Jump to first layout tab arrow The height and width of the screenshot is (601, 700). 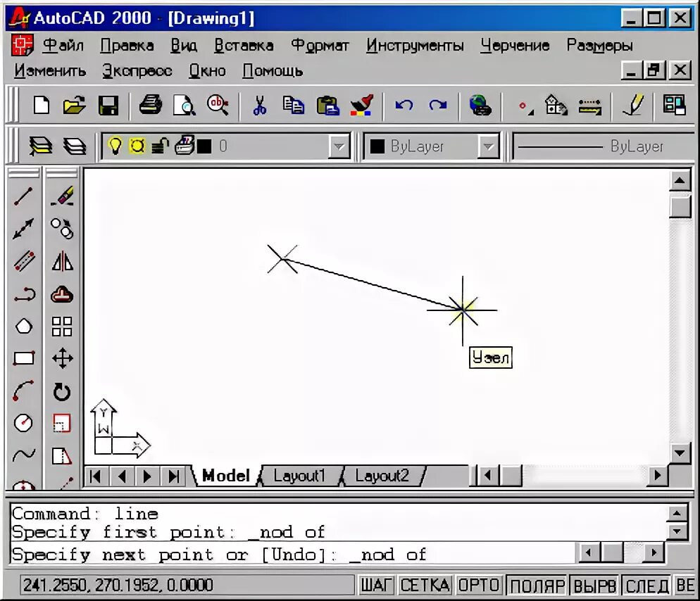pyautogui.click(x=95, y=476)
